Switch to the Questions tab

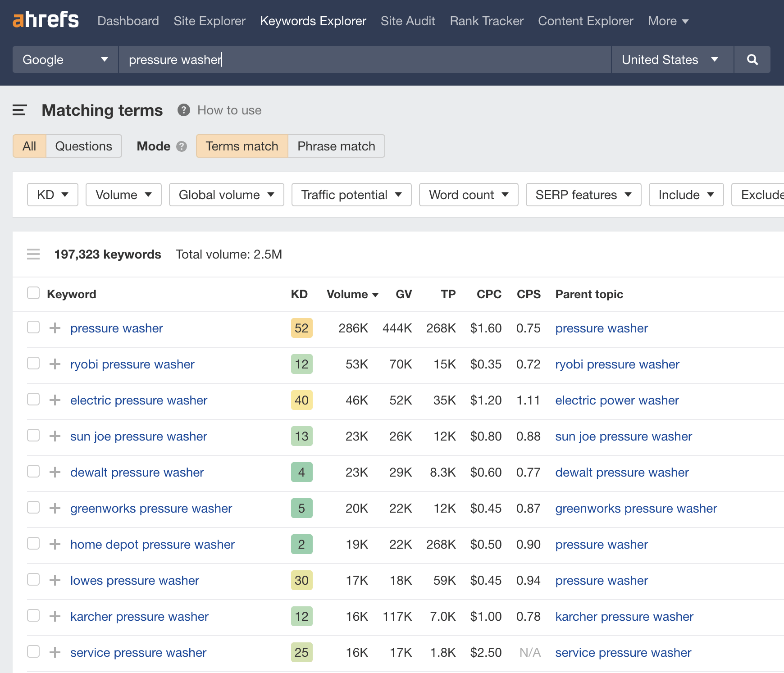[83, 146]
